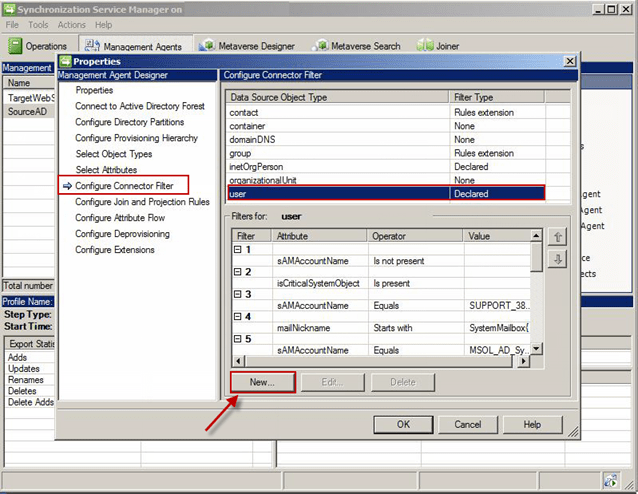The width and height of the screenshot is (638, 494).
Task: Move filter down with the down arrow
Action: pos(559,260)
